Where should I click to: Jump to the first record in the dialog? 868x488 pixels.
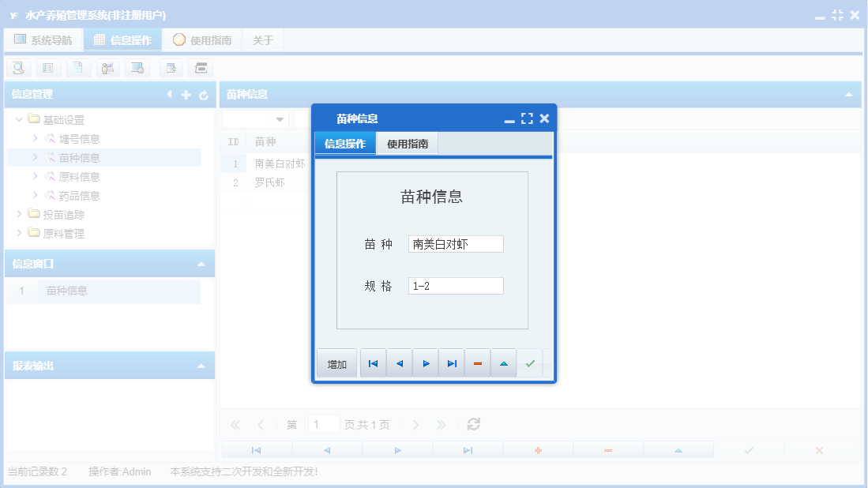click(372, 362)
